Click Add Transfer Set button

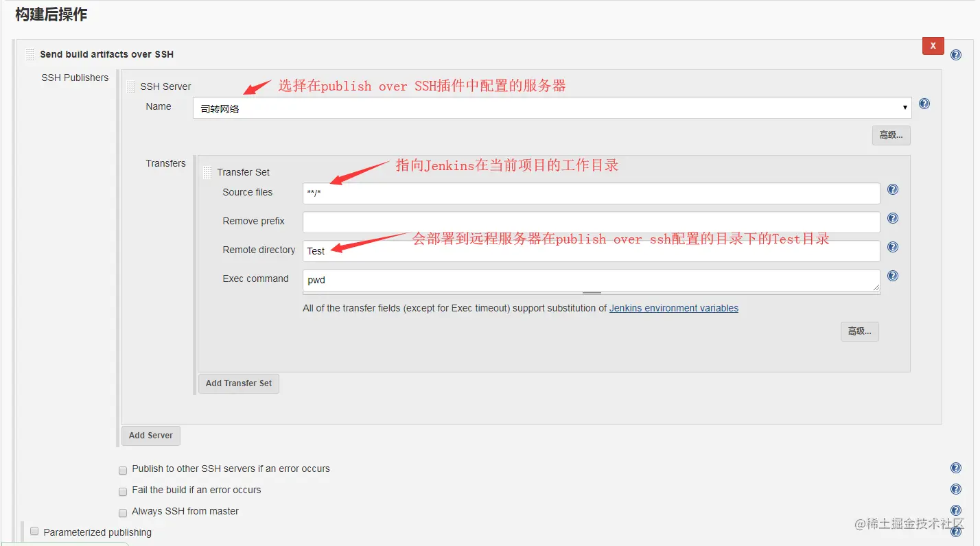(239, 383)
